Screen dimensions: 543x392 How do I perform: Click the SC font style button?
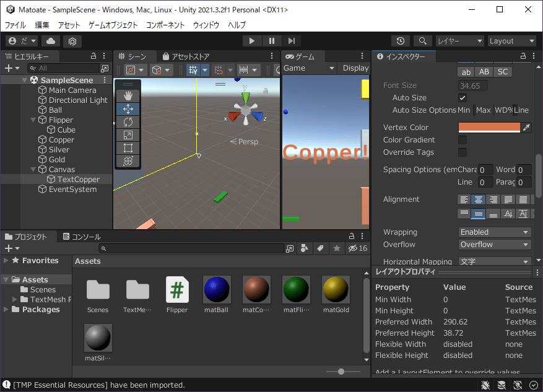coord(503,72)
